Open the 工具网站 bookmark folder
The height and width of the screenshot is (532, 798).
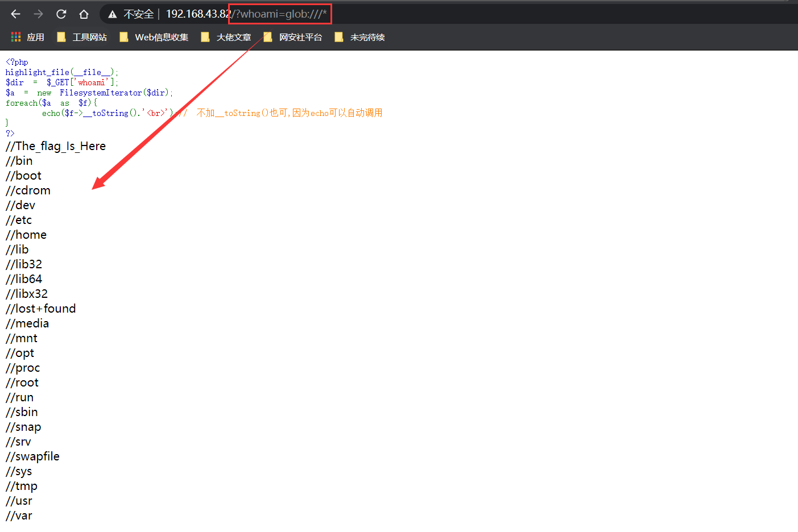coord(82,37)
